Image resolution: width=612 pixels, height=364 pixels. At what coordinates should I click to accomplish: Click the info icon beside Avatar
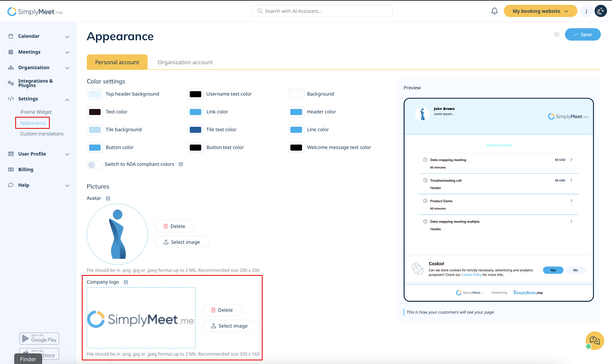coord(108,198)
